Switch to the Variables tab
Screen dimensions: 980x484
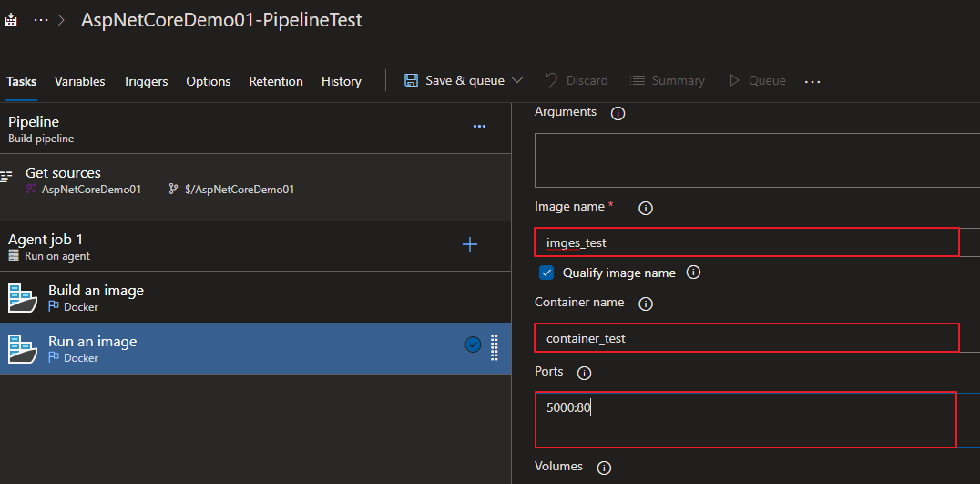click(79, 81)
